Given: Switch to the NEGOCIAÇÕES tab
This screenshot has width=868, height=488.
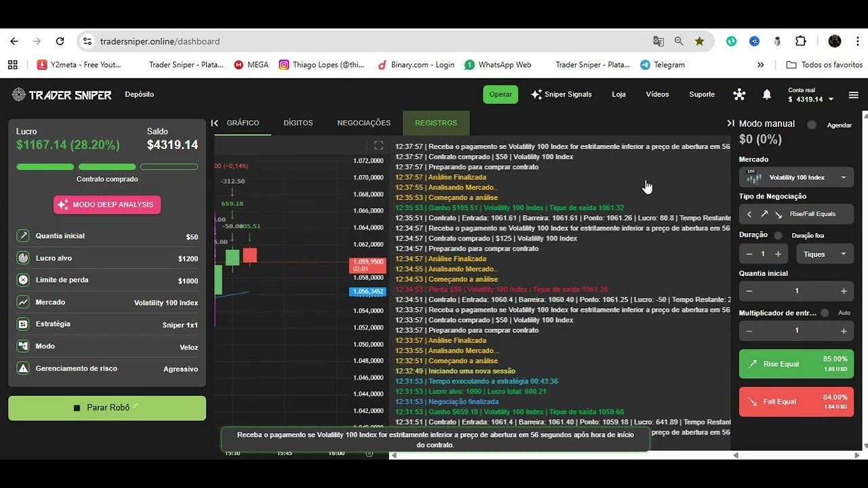Looking at the screenshot, I should (x=363, y=123).
